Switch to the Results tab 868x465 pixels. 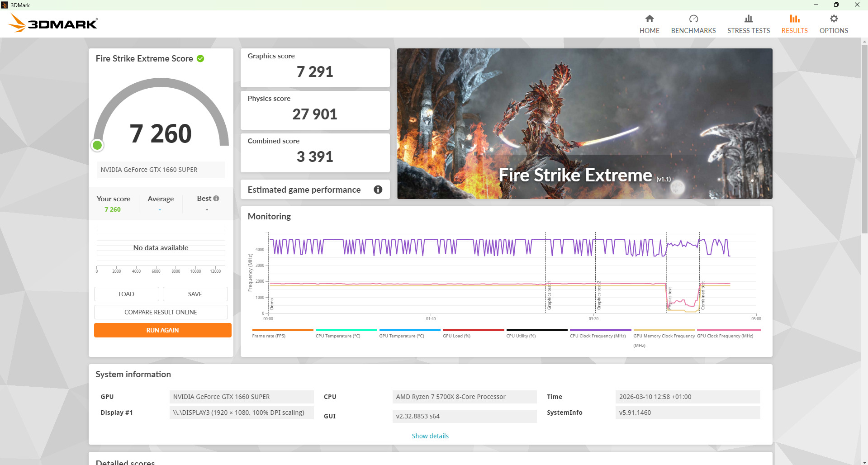pos(794,24)
